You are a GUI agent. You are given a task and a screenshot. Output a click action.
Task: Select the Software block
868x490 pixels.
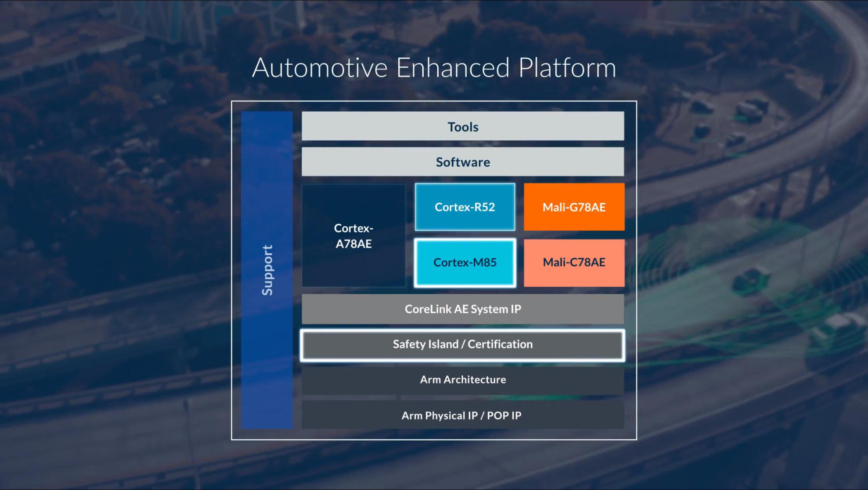tap(463, 162)
